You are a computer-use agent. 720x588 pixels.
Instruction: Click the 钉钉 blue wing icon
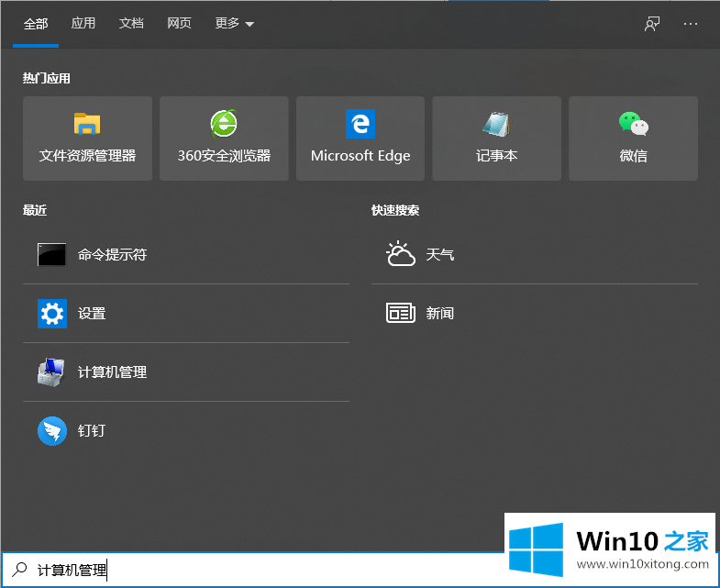point(52,431)
